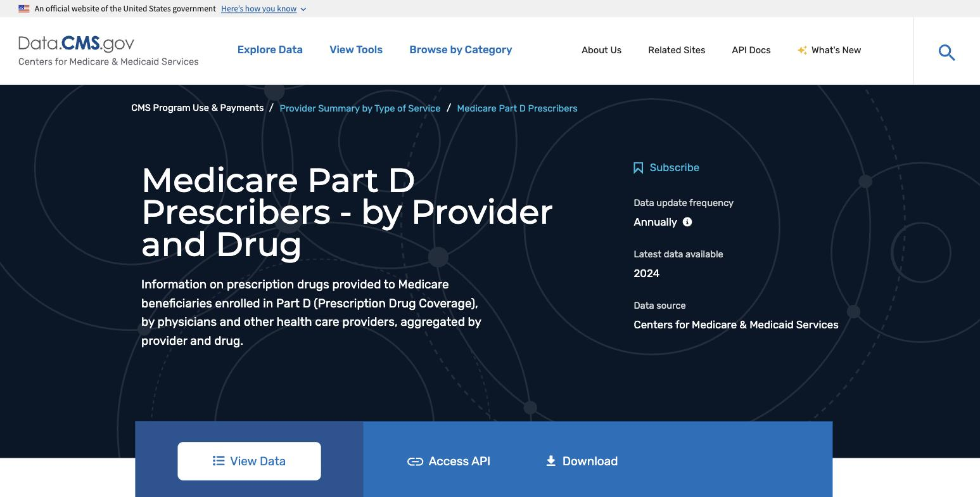980x497 pixels.
Task: Open the View Tools menu
Action: point(356,49)
